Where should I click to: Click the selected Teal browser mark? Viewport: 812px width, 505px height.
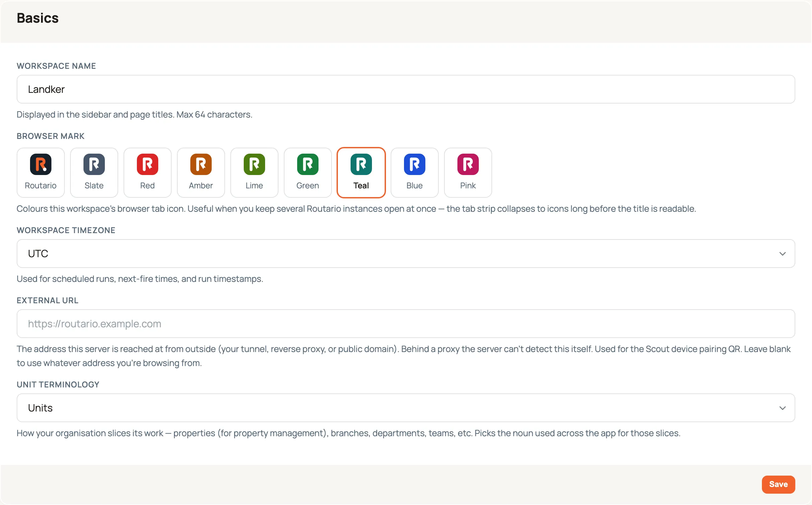tap(361, 173)
